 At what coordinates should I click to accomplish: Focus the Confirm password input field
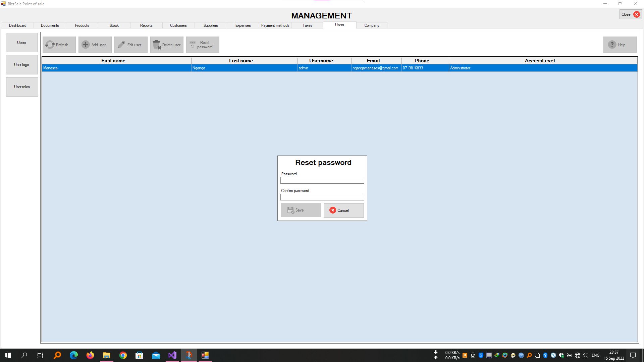tap(322, 197)
